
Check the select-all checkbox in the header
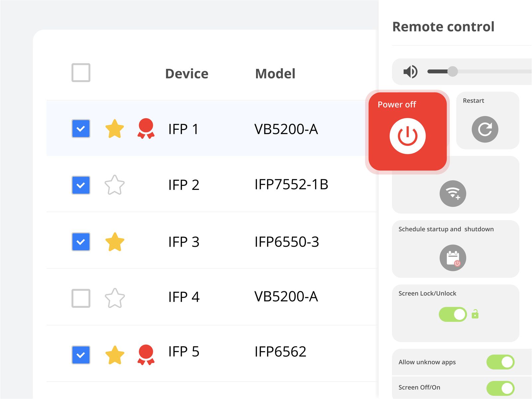(x=81, y=72)
